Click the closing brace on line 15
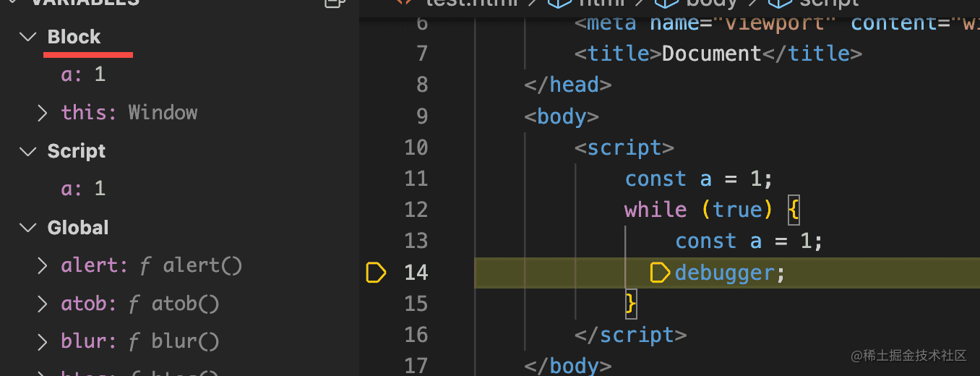The width and height of the screenshot is (980, 376). (x=630, y=304)
